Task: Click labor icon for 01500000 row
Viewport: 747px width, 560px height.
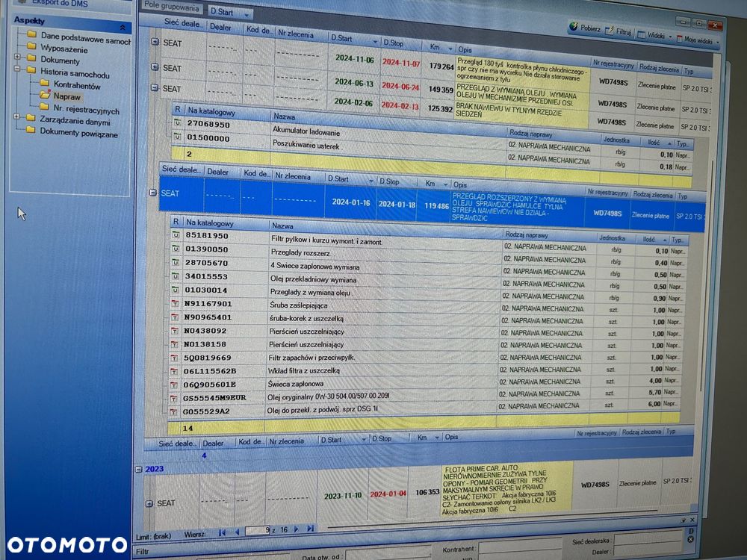Action: [x=177, y=137]
